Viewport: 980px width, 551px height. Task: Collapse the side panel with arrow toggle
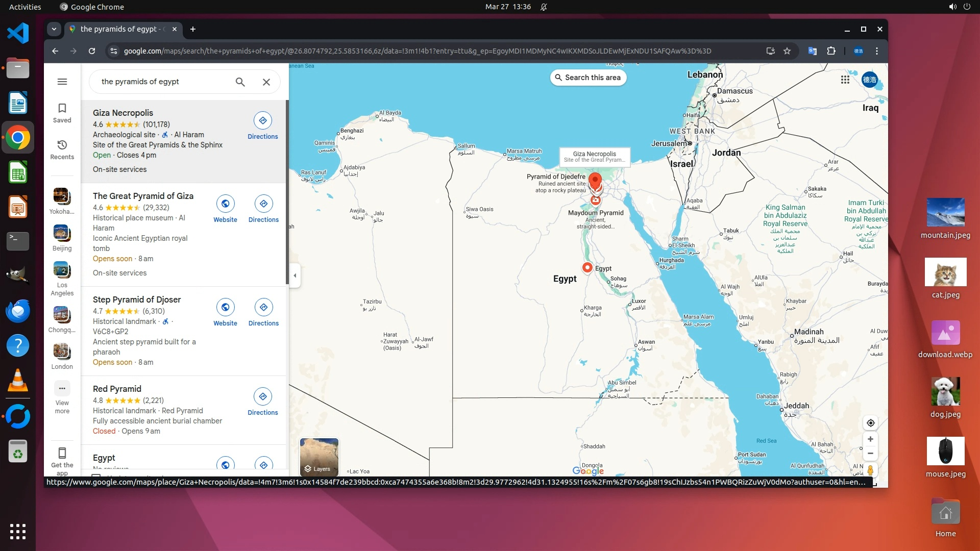pos(295,275)
